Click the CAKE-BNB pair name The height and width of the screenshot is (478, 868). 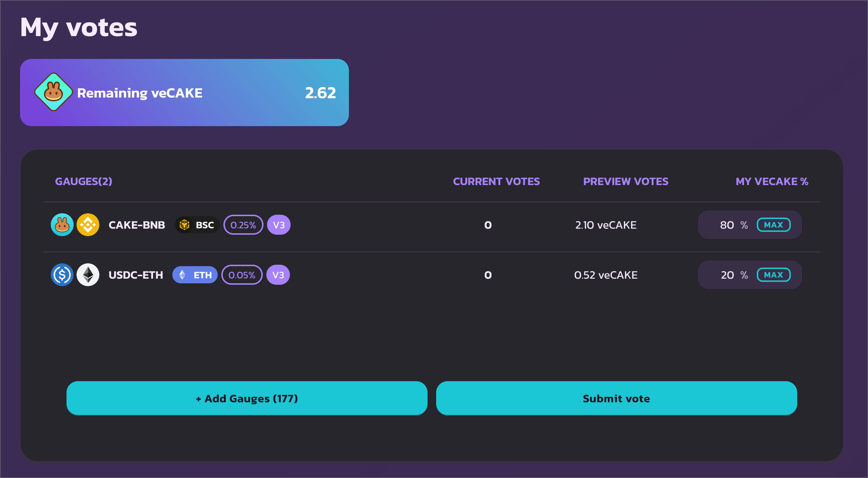(x=137, y=225)
